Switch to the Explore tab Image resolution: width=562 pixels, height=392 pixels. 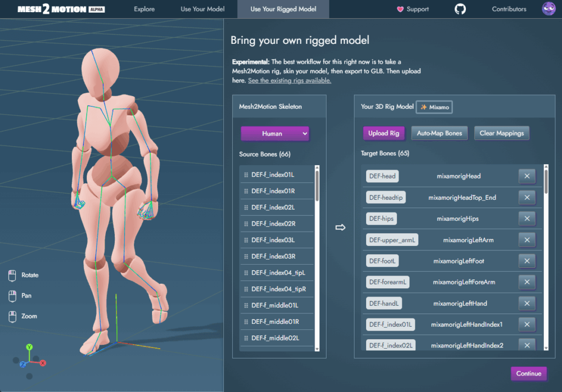[144, 9]
